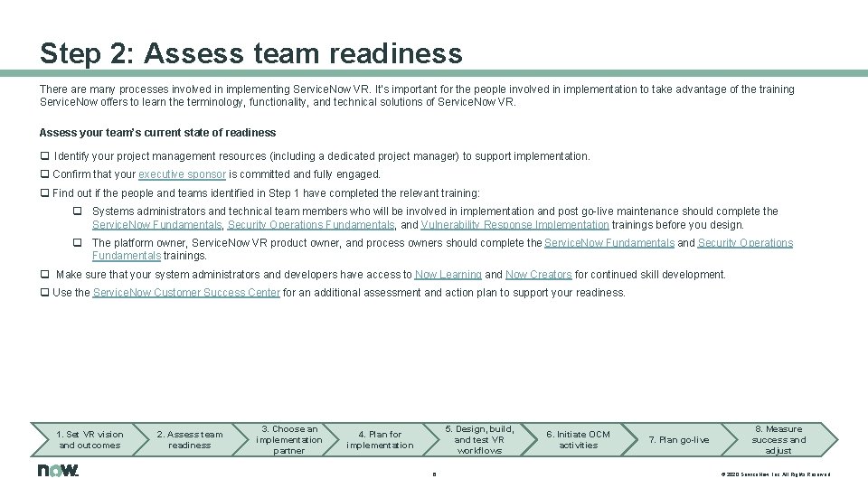Go to step 8 Measure success and adjust
Image resolution: width=868 pixels, height=488 pixels.
(778, 439)
